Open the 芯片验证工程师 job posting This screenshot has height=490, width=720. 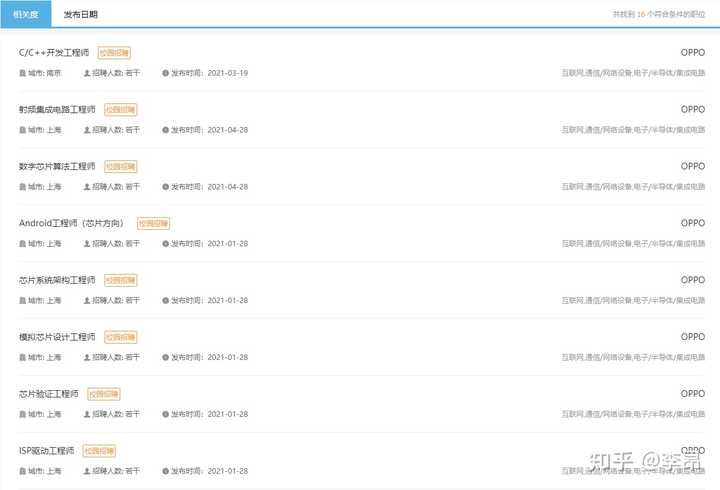click(x=49, y=394)
